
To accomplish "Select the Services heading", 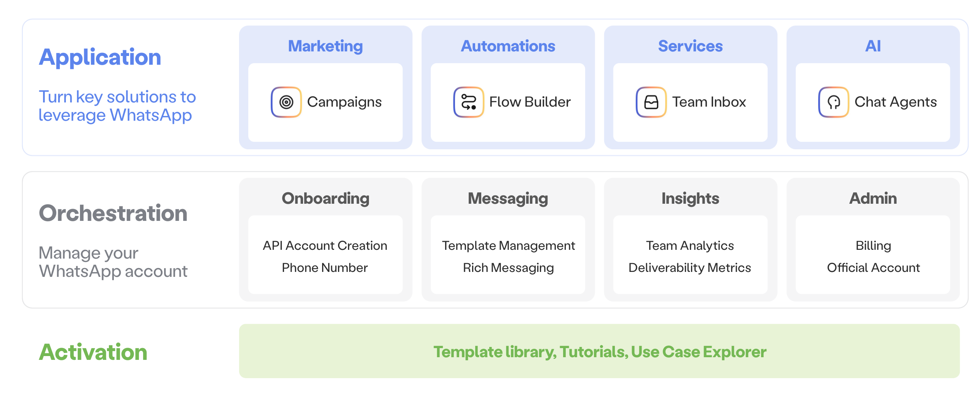I will click(690, 46).
